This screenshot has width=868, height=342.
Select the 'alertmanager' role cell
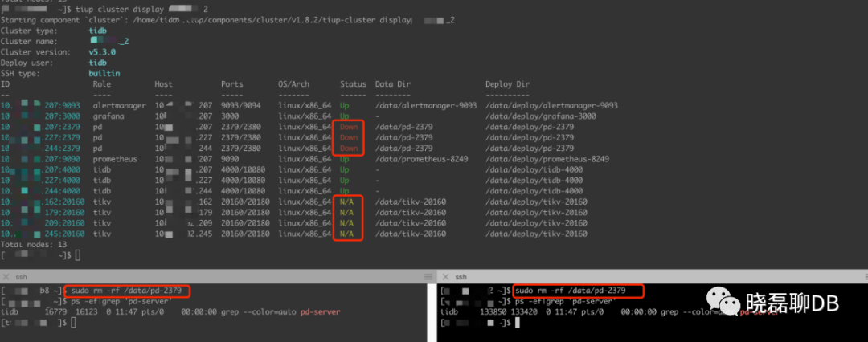[x=120, y=105]
